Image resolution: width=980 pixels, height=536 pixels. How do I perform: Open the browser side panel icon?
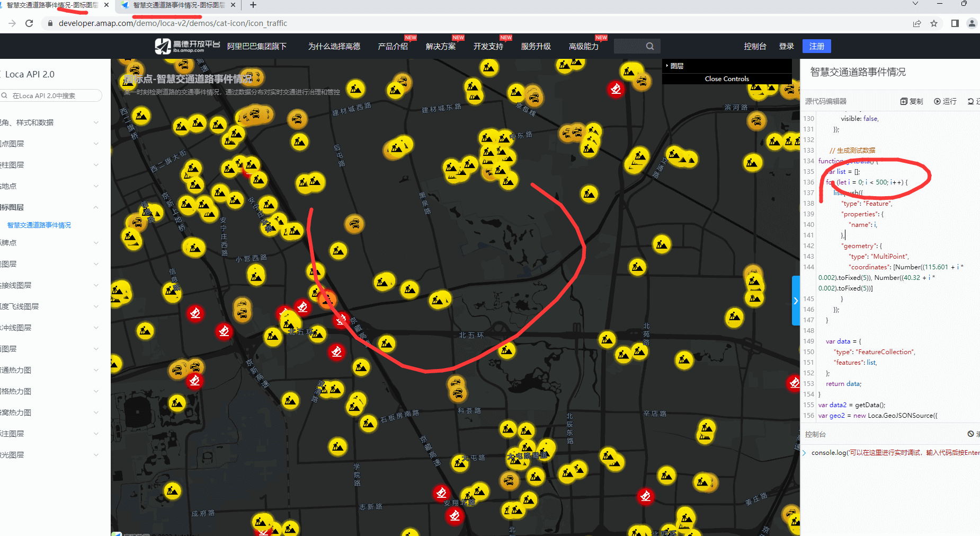click(955, 23)
